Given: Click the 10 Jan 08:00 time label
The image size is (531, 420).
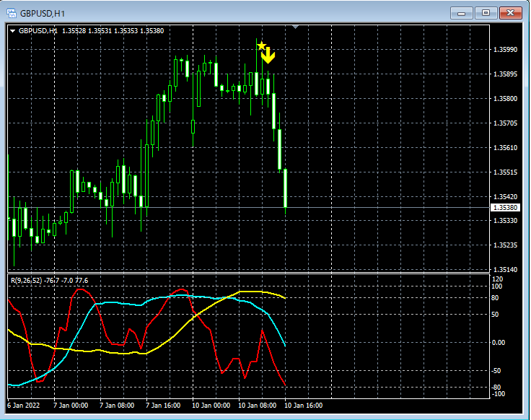Looking at the screenshot, I should (257, 405).
